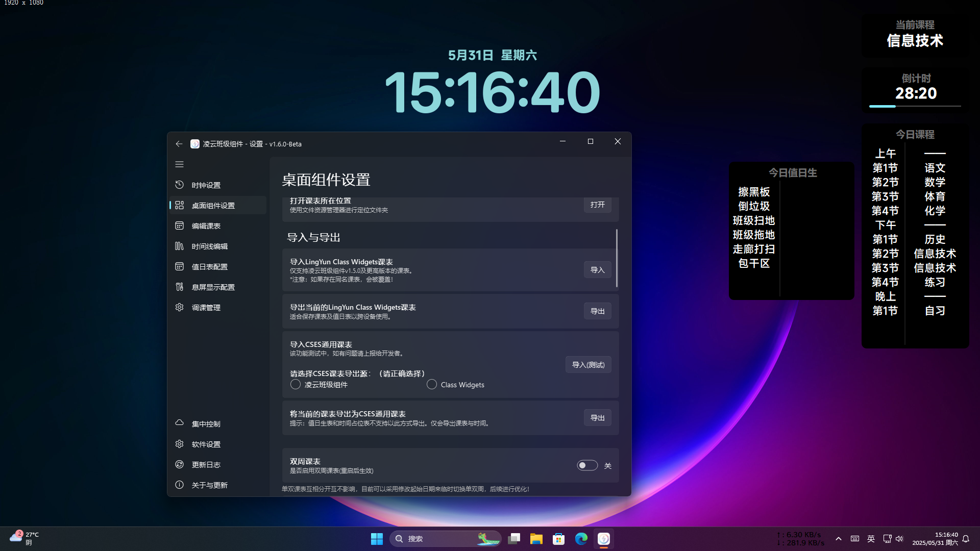Click the back arrow in settings window
Screen dimensions: 980x551
click(179, 144)
